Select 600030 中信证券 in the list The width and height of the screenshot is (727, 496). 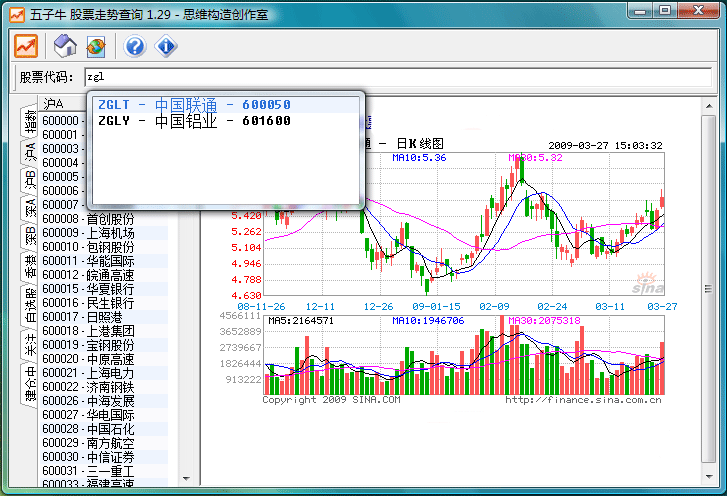coord(104,457)
